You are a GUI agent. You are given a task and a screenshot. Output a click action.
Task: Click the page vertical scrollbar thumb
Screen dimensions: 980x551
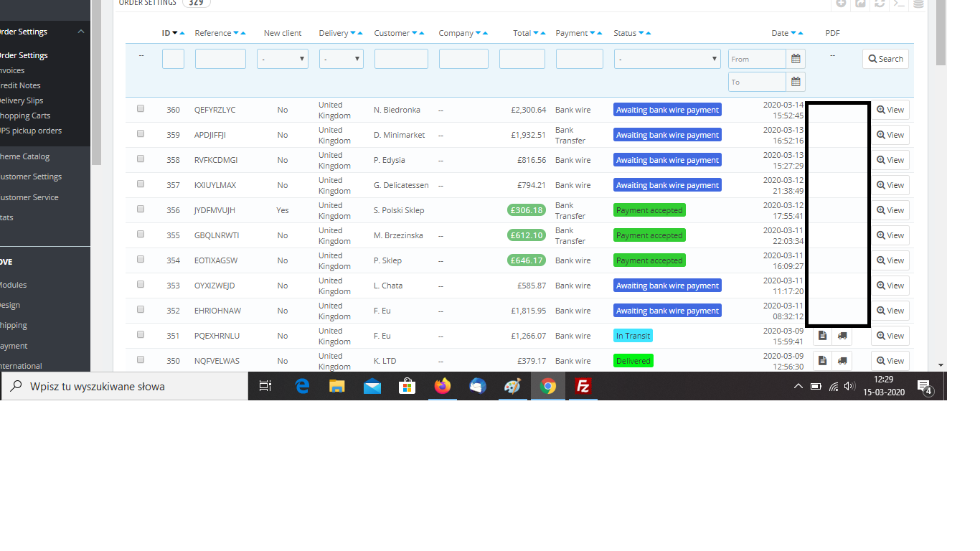coord(941,32)
